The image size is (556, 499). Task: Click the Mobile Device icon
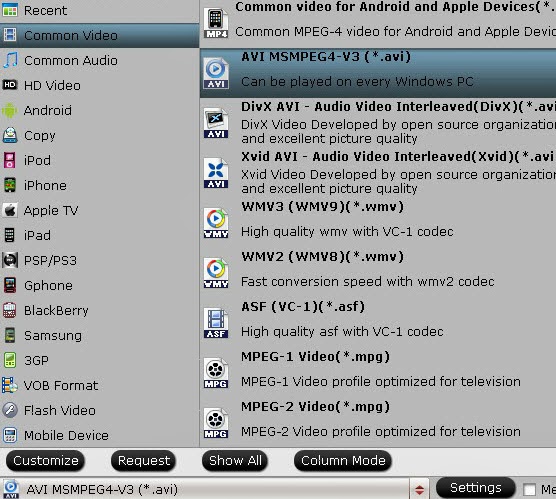[x=10, y=435]
